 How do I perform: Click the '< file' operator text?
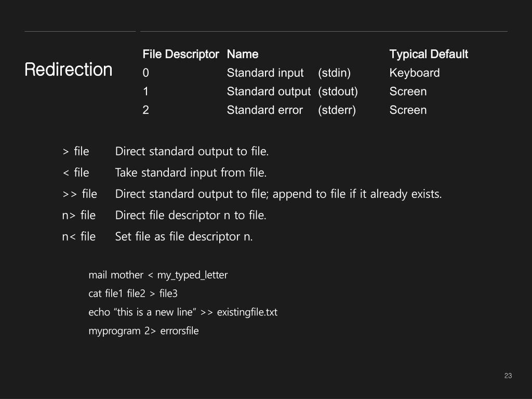pos(76,172)
